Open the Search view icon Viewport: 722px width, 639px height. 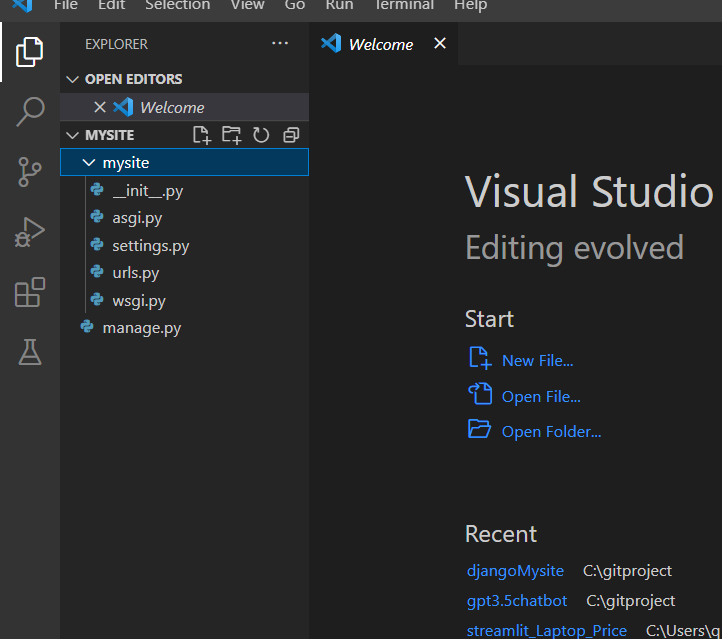30,111
